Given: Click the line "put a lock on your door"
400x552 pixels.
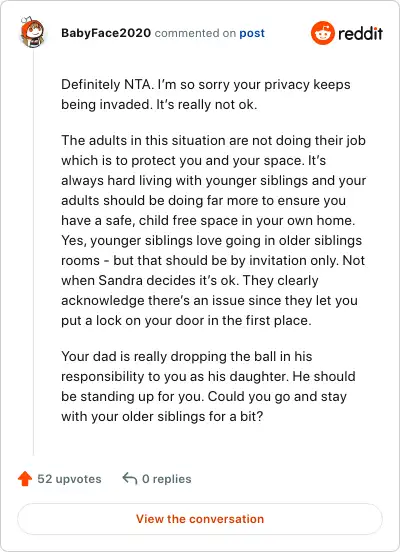Looking at the screenshot, I should (186, 321).
